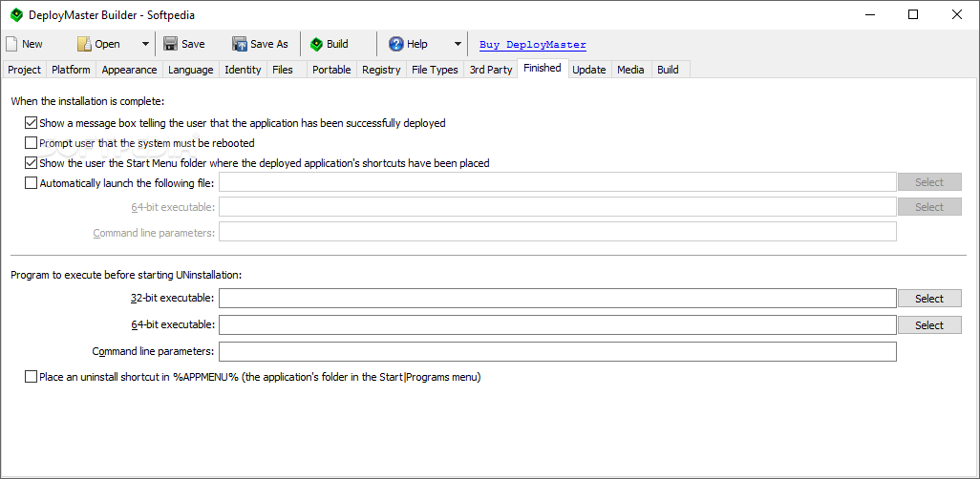Follow the Buy DeployMaster link
Screen dimensions: 980x479
532,44
